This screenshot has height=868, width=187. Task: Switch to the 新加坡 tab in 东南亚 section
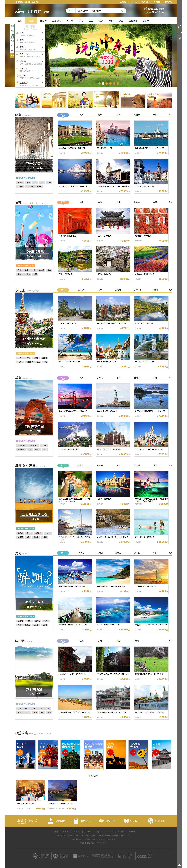(81, 290)
